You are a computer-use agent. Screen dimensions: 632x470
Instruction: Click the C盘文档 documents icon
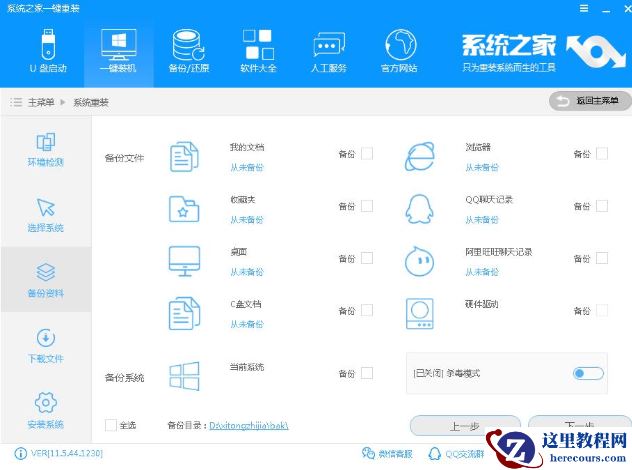pos(184,313)
